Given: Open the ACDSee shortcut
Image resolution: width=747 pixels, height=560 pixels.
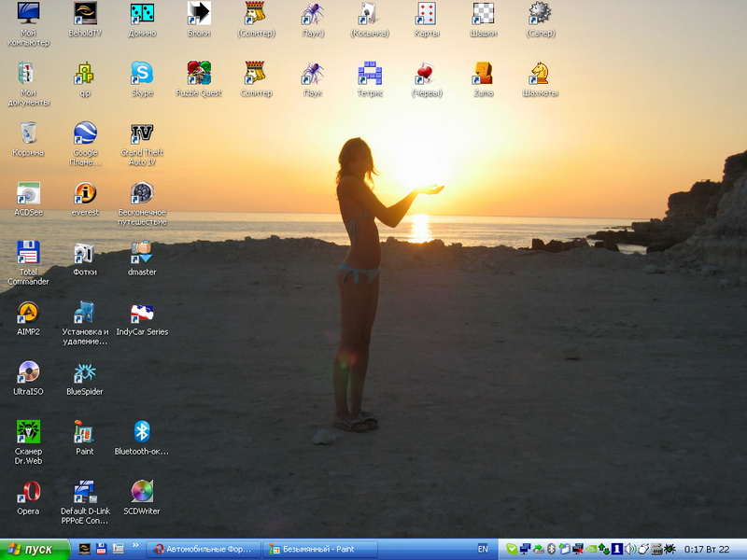Looking at the screenshot, I should 28,193.
